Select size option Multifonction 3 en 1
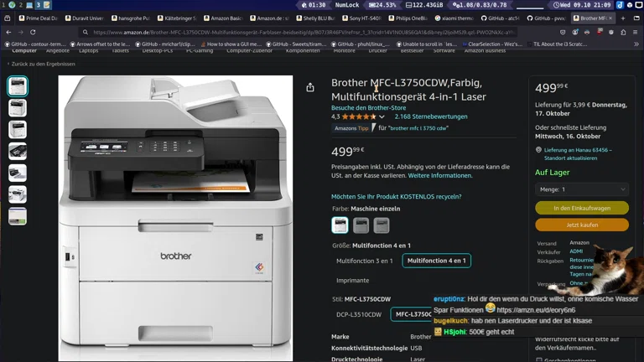The image size is (644, 362). (365, 261)
